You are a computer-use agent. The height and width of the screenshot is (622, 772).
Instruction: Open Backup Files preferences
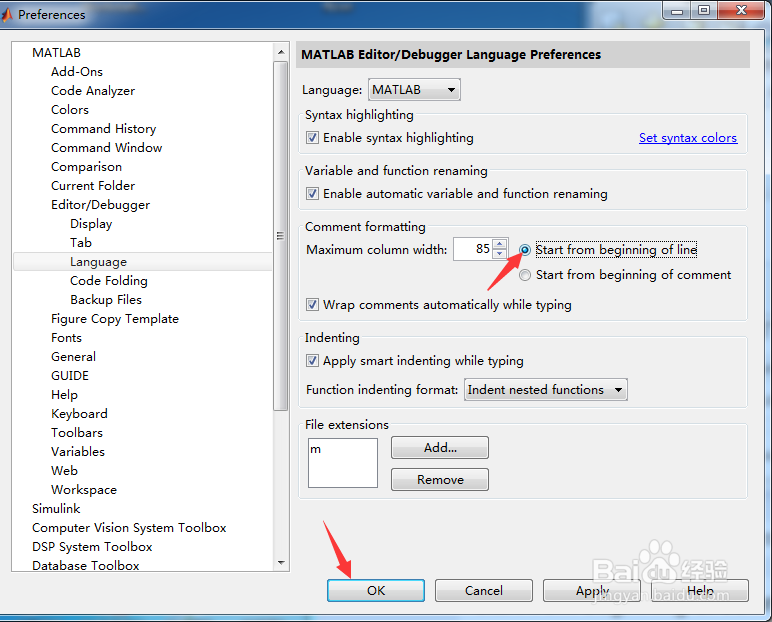click(x=106, y=299)
